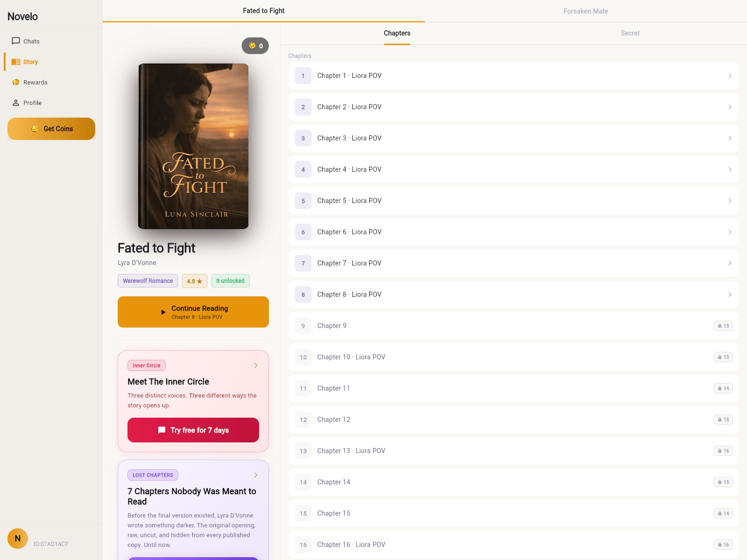Open Chapter 1 via its chevron arrow

[x=730, y=76]
